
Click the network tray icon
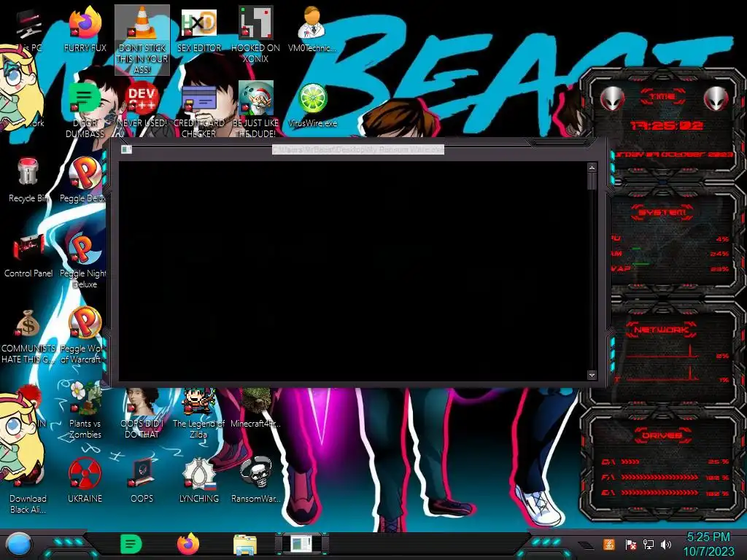coord(649,545)
